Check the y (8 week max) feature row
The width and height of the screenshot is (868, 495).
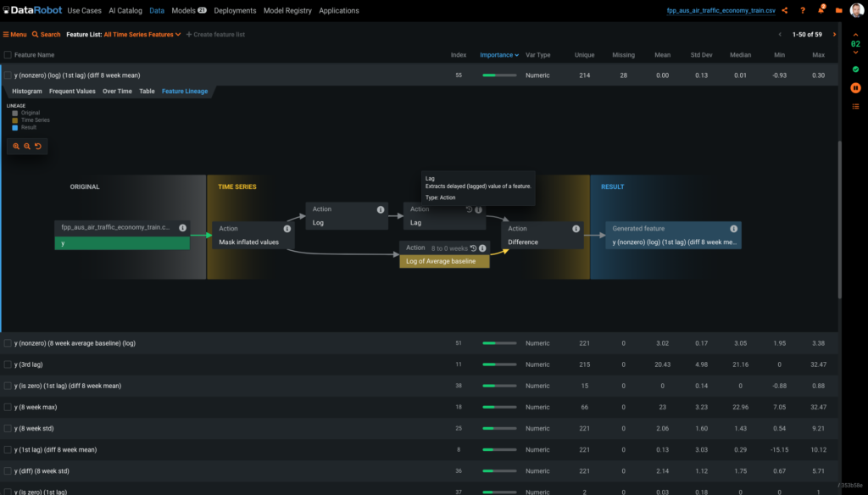7,406
